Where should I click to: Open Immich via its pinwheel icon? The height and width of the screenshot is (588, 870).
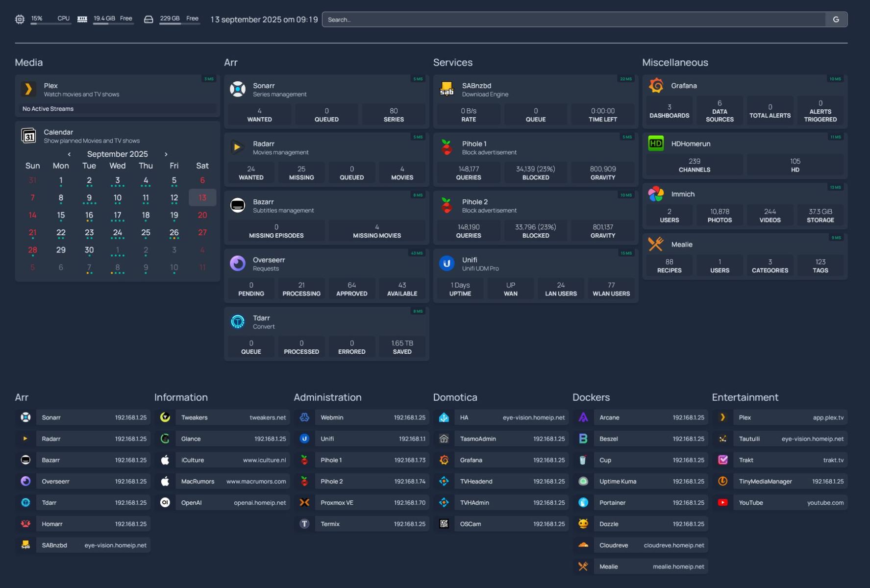(x=656, y=194)
